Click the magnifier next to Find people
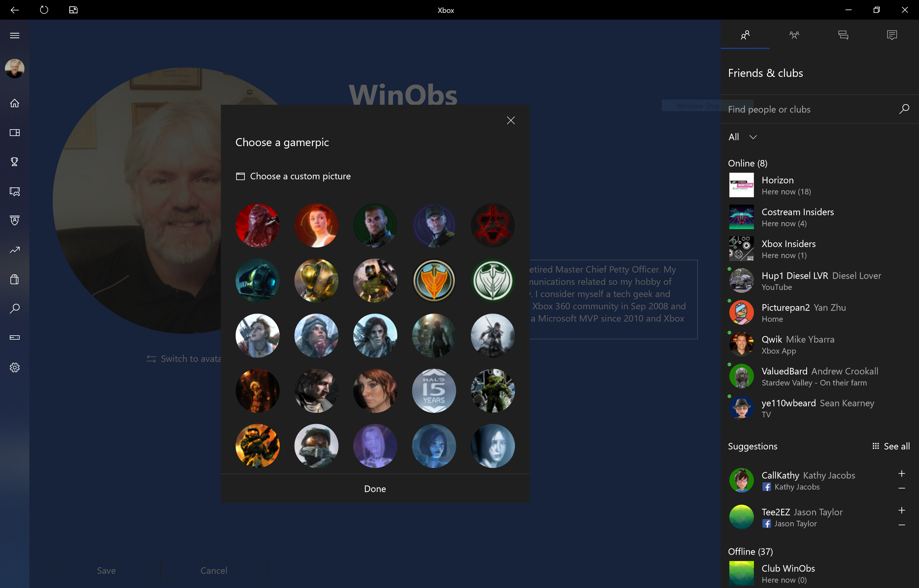This screenshot has height=588, width=919. [903, 109]
